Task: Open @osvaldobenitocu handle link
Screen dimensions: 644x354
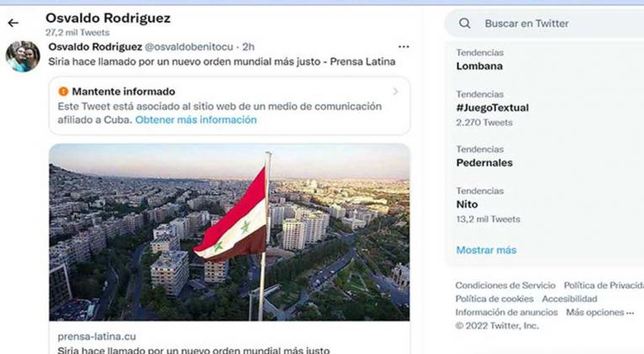Action: pyautogui.click(x=189, y=47)
